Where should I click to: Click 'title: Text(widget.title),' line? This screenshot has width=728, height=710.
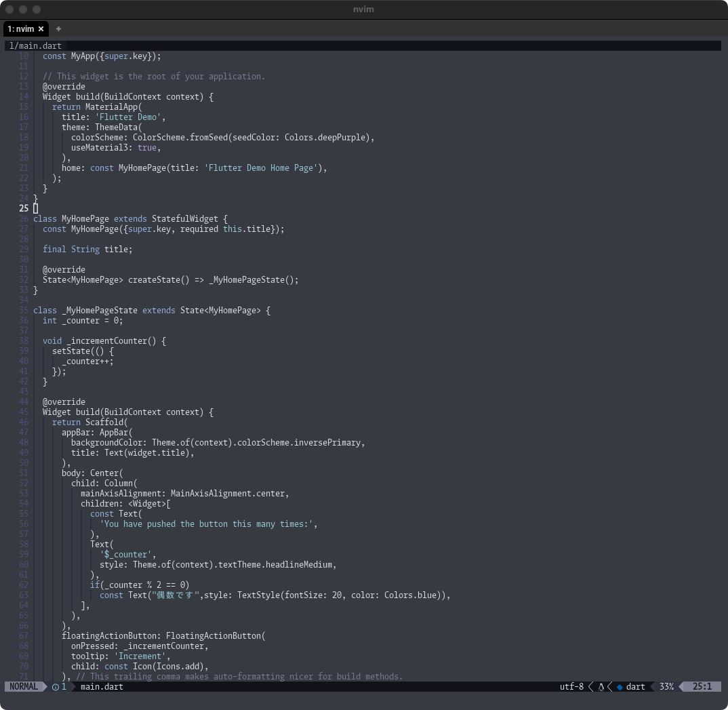132,453
